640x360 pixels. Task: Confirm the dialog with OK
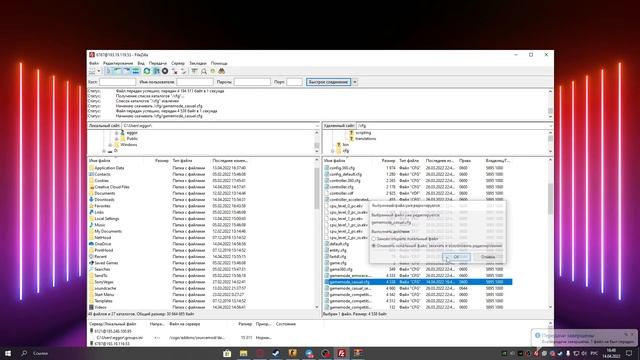coord(456,257)
